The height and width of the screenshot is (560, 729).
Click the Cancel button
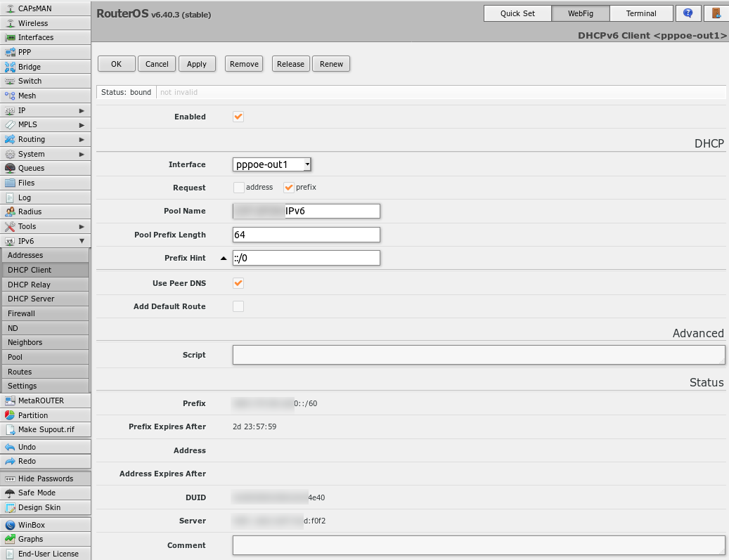coord(157,64)
